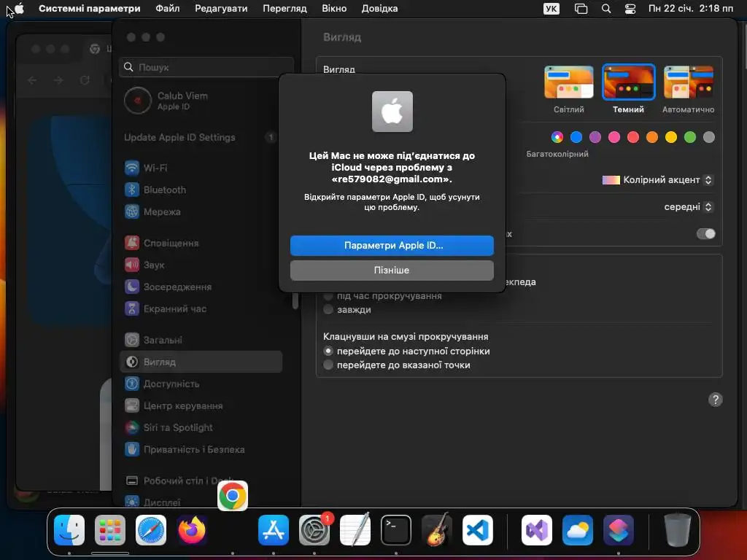Click the Chrome icon in the Dock
The image size is (747, 560).
tap(233, 496)
